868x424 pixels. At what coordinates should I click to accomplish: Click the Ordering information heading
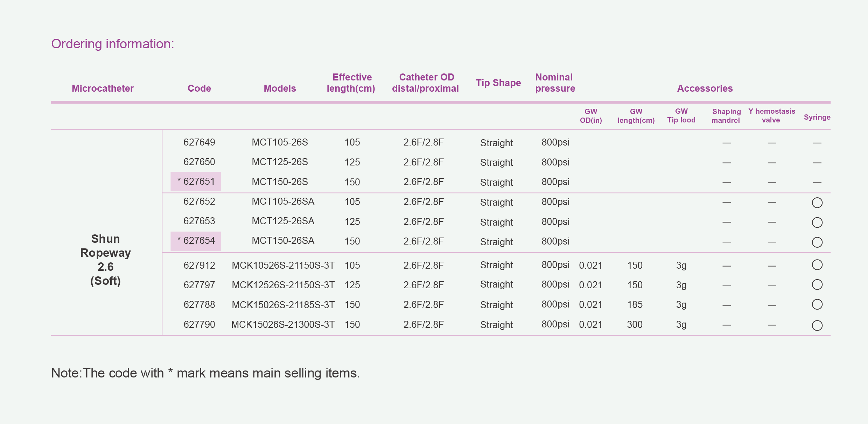113,44
